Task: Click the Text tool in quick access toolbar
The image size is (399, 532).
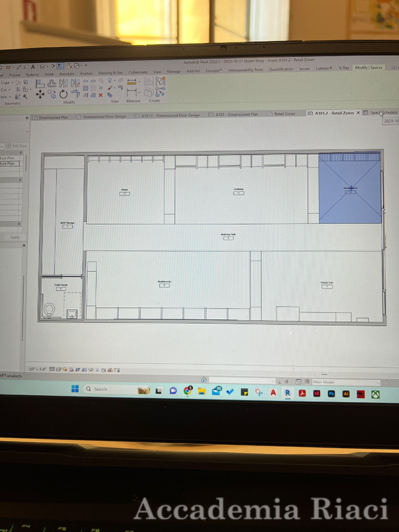Action: pyautogui.click(x=33, y=67)
